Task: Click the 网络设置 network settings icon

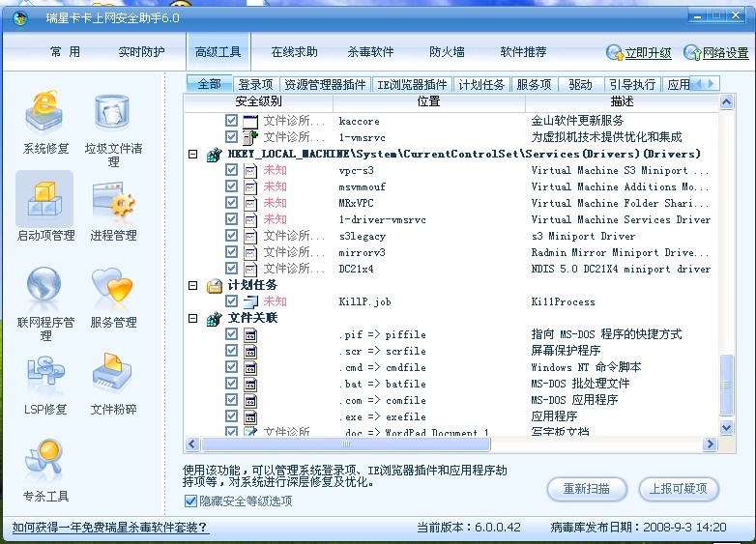Action: (692, 52)
